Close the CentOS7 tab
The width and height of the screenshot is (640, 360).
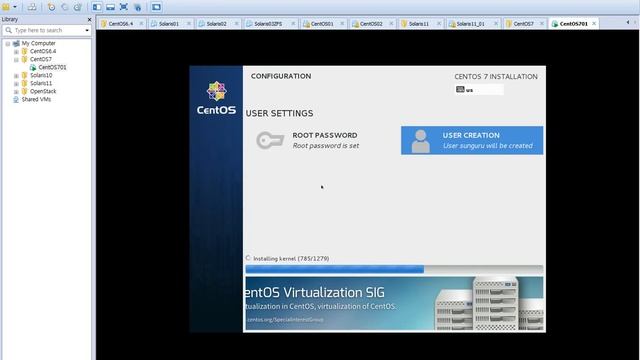(542, 24)
